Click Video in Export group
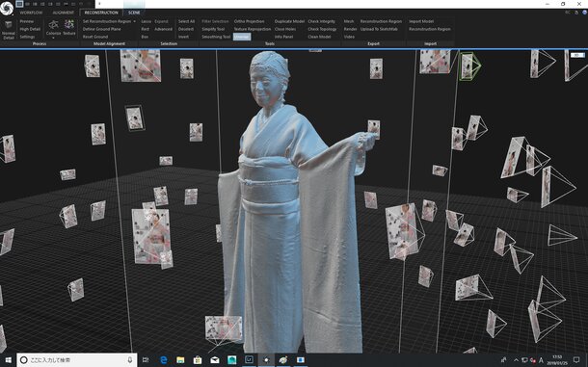 (x=349, y=37)
